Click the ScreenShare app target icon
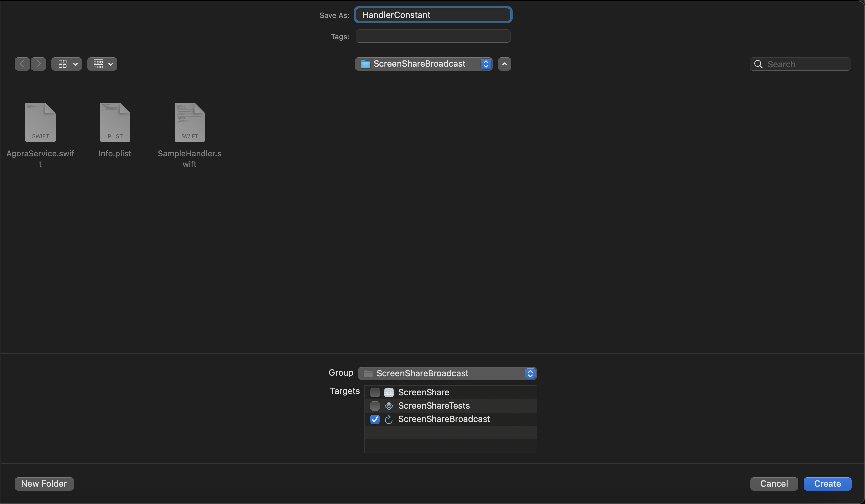 (389, 392)
